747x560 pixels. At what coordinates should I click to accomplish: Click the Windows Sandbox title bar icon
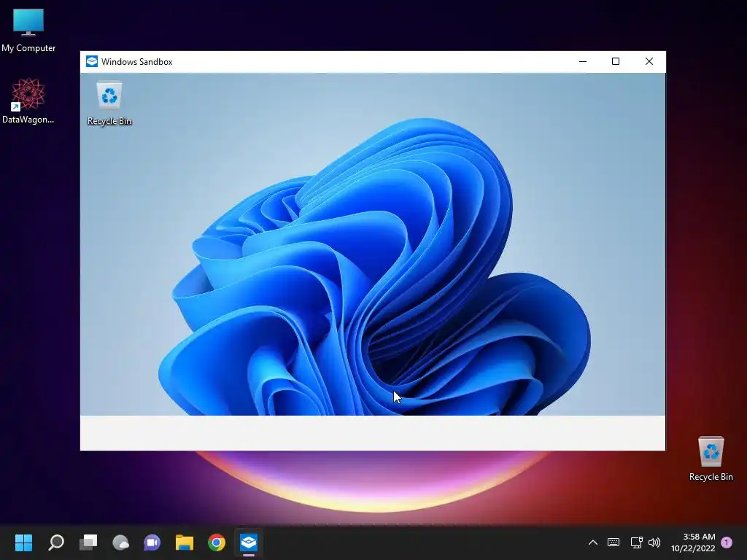tap(91, 61)
